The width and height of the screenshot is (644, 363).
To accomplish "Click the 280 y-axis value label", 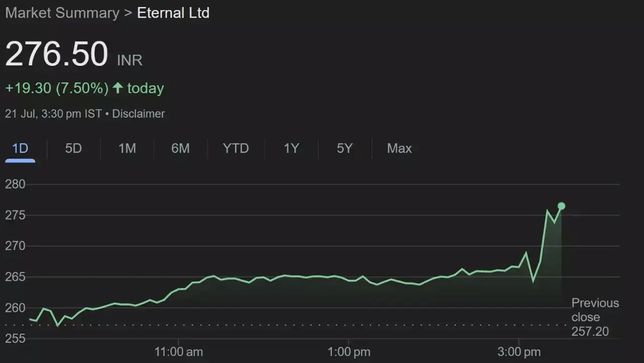I will 15,185.
